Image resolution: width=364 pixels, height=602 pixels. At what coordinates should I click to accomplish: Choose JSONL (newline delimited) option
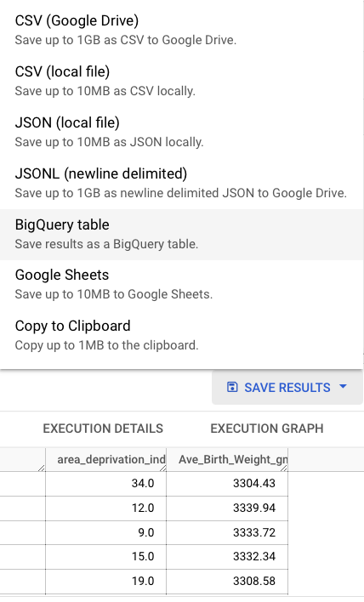[x=182, y=183]
